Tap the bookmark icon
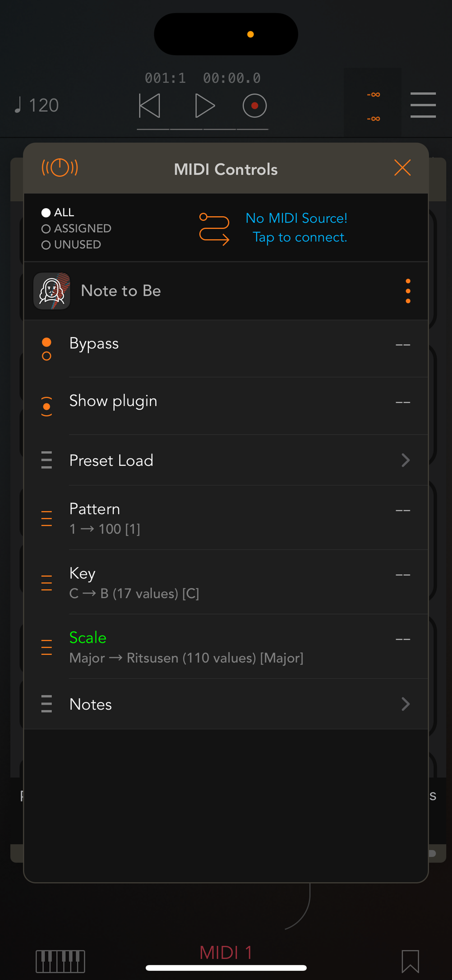Screen dimensions: 452x980 click(410, 961)
